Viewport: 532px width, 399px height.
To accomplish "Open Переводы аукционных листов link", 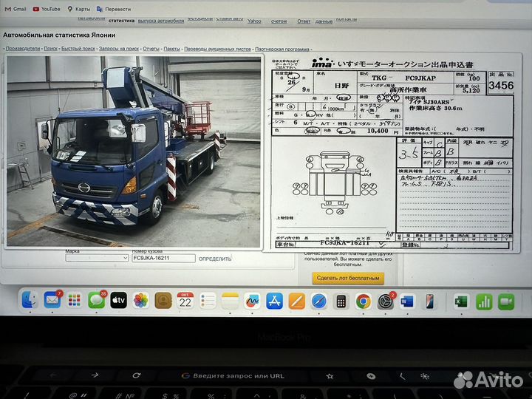I will click(217, 49).
